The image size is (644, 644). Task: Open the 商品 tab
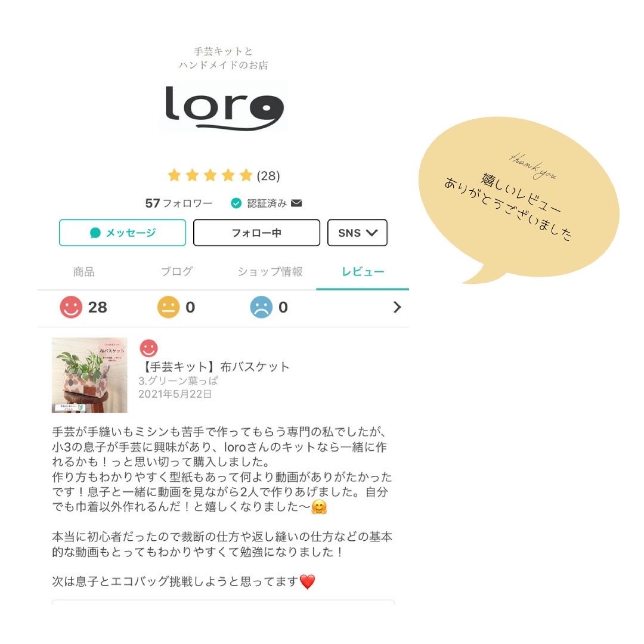tap(84, 271)
